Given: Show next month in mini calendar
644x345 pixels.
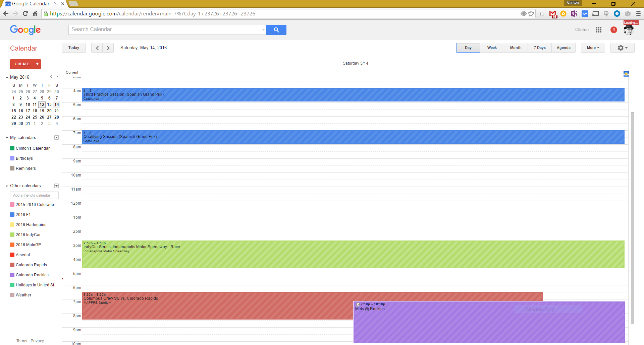Looking at the screenshot, I should click(x=57, y=77).
